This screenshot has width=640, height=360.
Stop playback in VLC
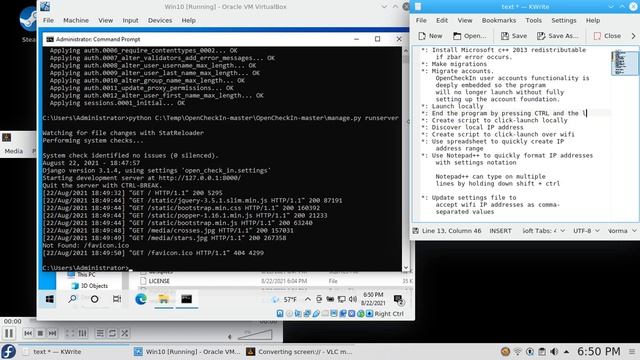[40, 333]
